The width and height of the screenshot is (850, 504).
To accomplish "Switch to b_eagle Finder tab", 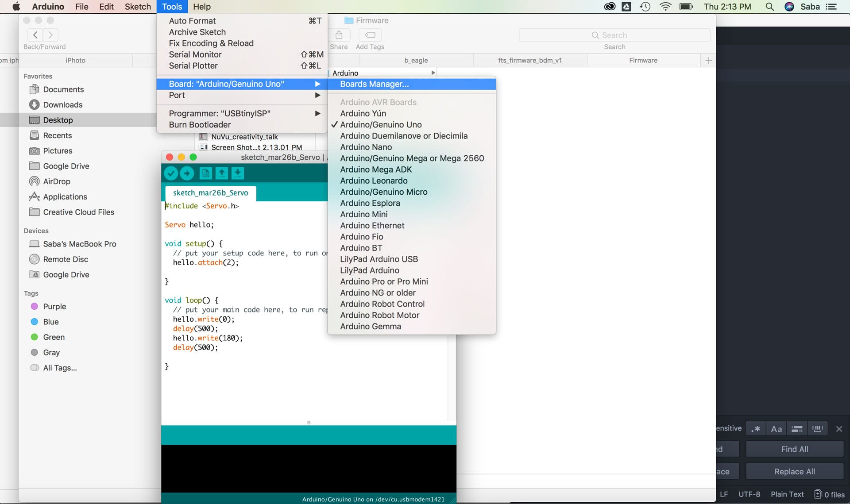I will pyautogui.click(x=416, y=60).
